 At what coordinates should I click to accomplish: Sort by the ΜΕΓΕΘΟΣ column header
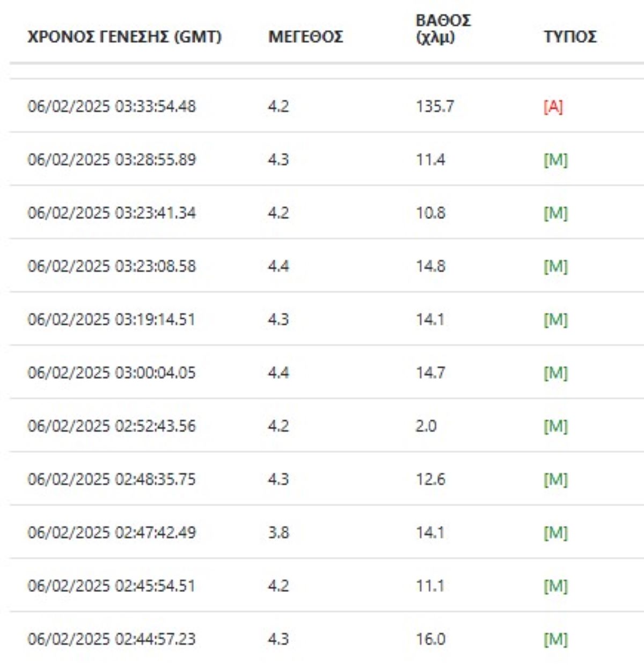[305, 37]
